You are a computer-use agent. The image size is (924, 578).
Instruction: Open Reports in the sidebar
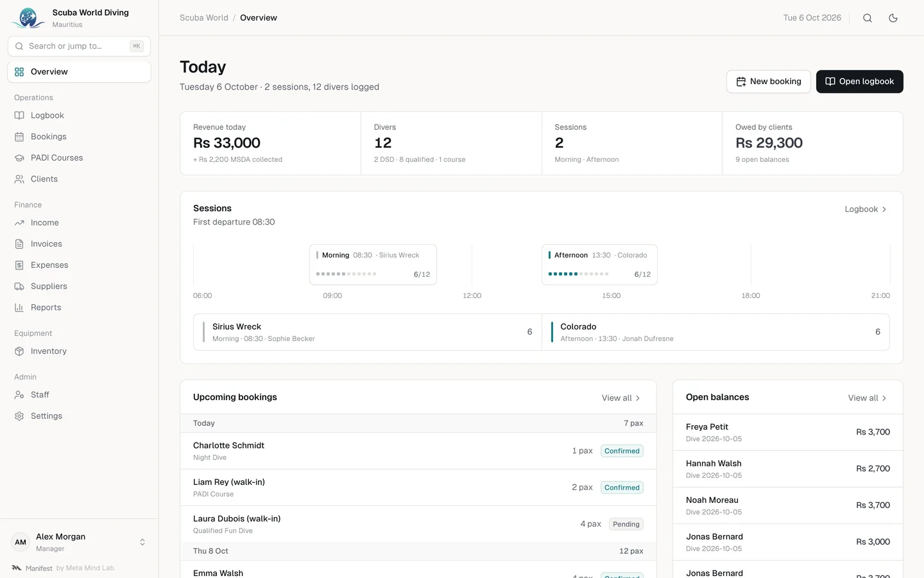click(79, 308)
